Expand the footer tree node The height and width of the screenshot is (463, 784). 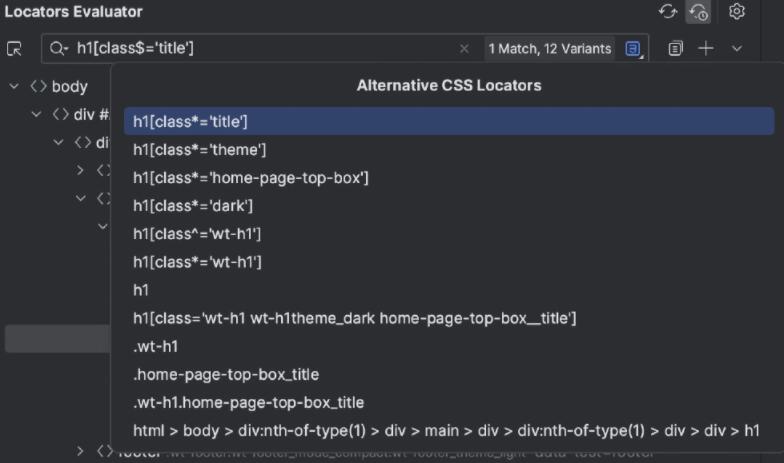pyautogui.click(x=81, y=451)
